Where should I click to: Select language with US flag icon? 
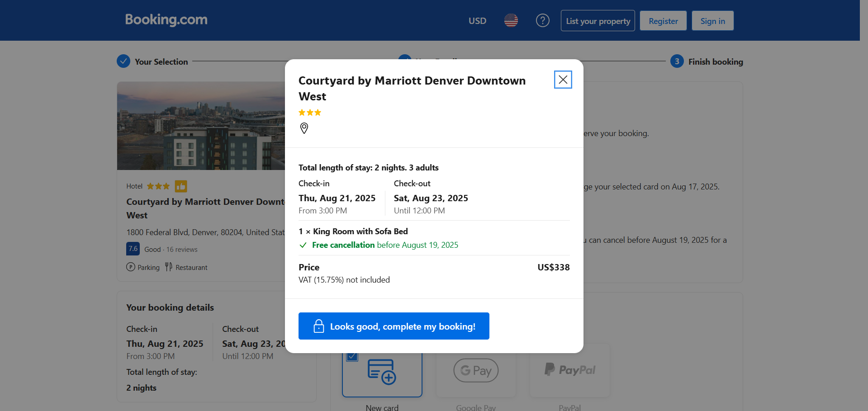[511, 20]
